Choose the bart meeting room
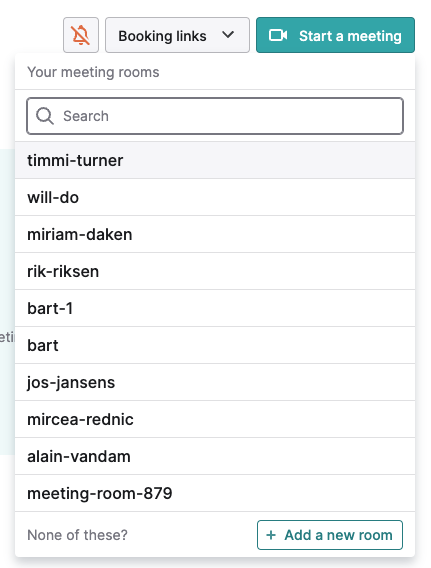 (x=215, y=346)
